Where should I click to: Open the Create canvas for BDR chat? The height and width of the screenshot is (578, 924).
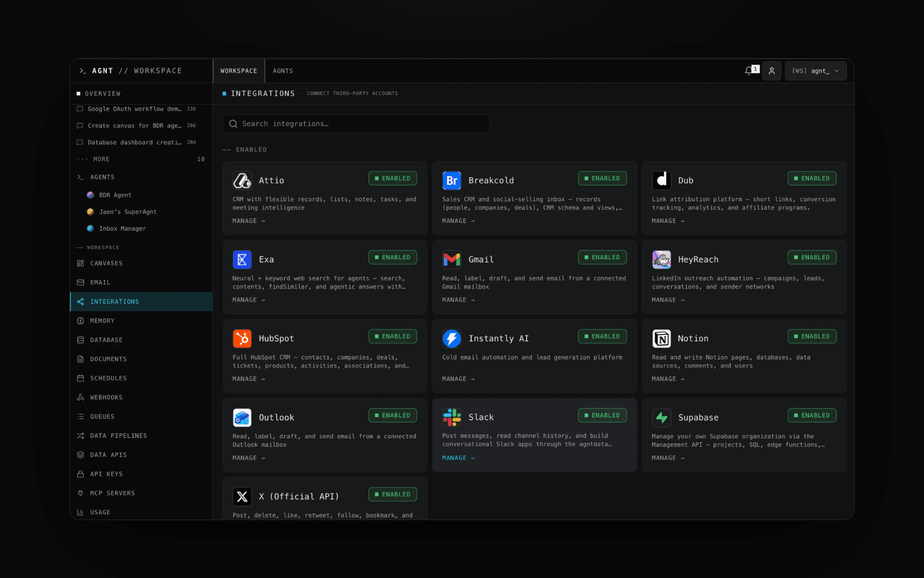141,125
